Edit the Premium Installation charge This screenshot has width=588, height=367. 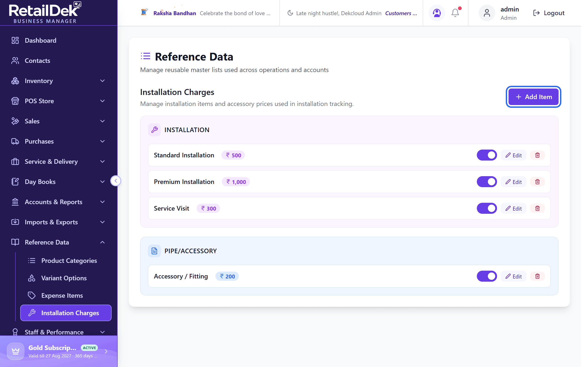pos(513,182)
